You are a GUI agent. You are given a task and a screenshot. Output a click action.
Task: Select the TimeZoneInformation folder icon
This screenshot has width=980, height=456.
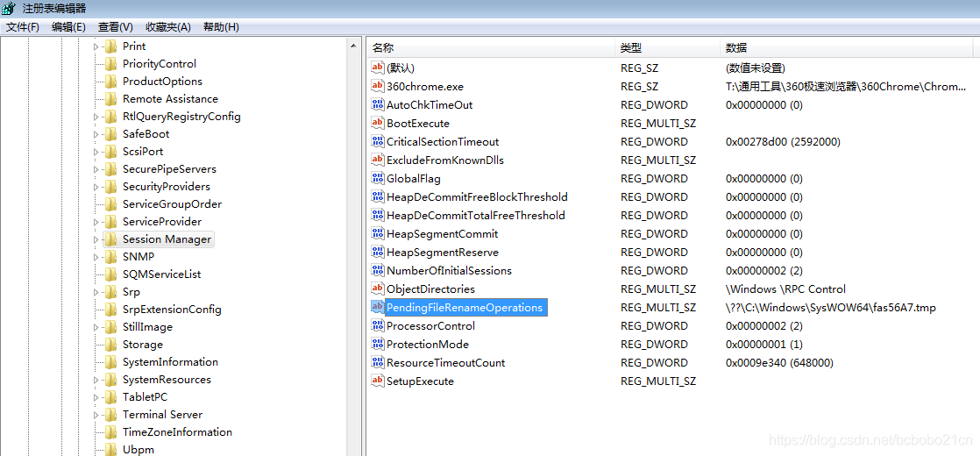(x=111, y=431)
